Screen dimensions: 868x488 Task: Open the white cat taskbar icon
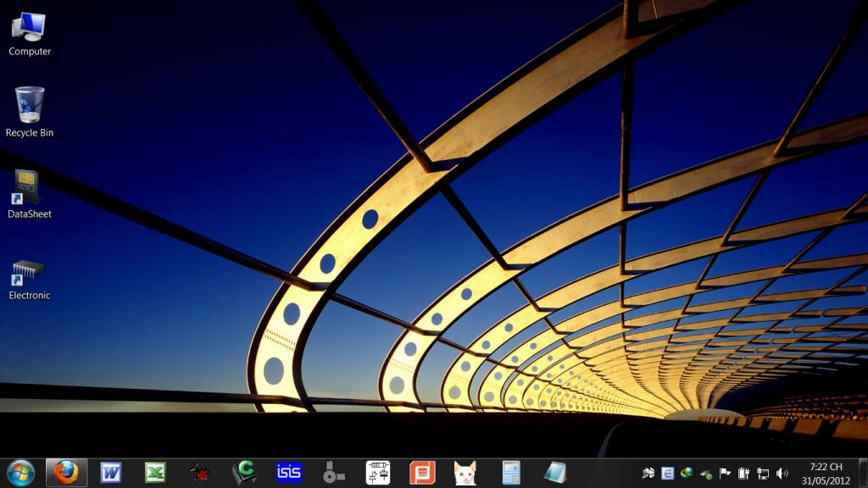[465, 473]
